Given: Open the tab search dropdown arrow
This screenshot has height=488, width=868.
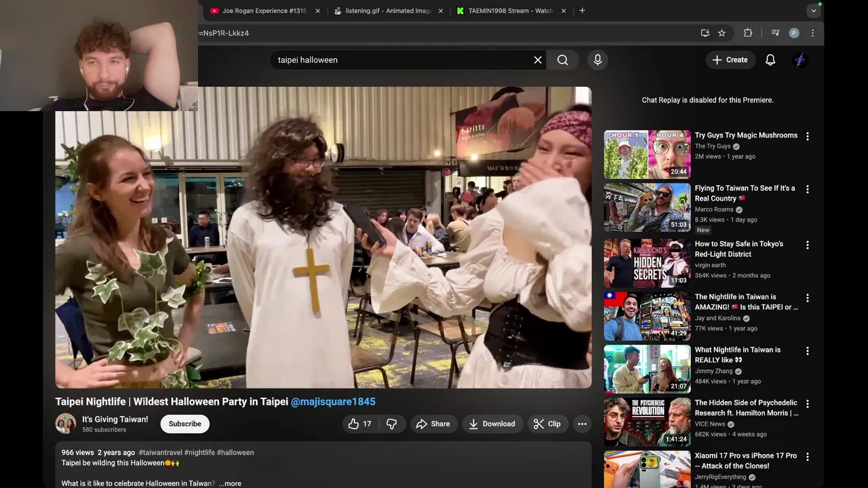Looking at the screenshot, I should pyautogui.click(x=814, y=11).
